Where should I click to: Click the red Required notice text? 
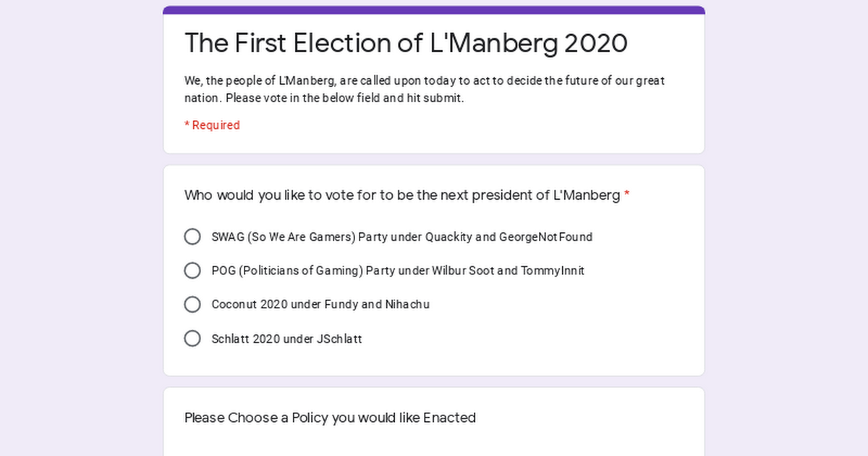pos(212,125)
